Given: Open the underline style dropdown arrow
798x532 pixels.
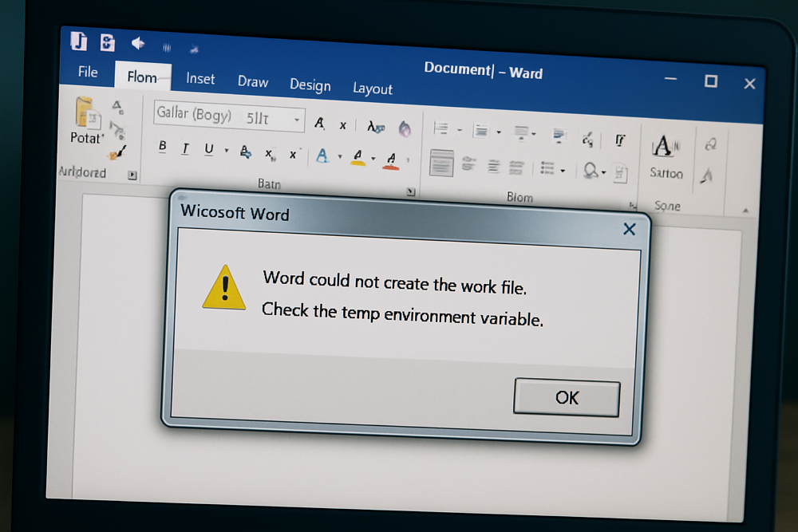Looking at the screenshot, I should click(x=227, y=151).
